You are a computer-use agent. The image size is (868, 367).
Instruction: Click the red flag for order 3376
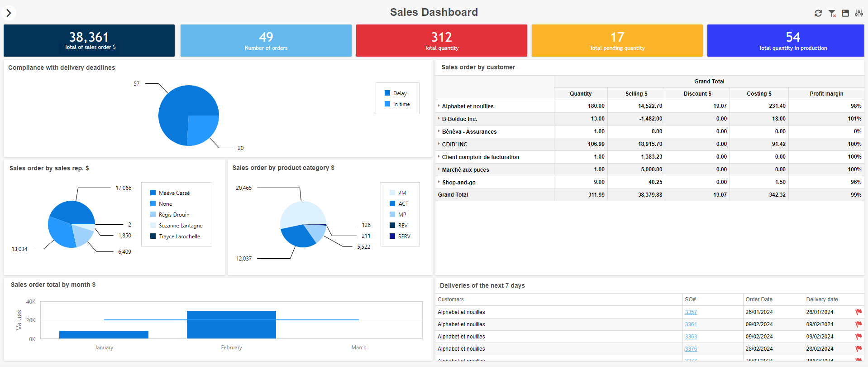(x=858, y=349)
